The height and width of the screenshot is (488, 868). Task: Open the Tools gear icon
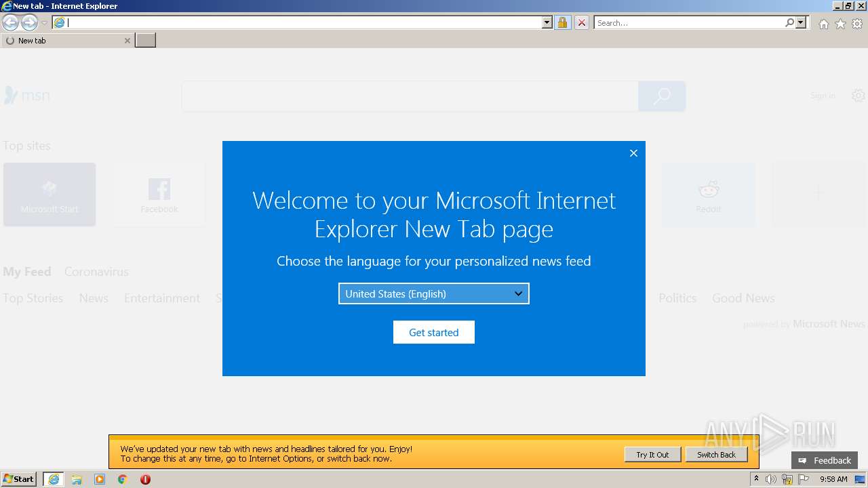pyautogui.click(x=857, y=24)
